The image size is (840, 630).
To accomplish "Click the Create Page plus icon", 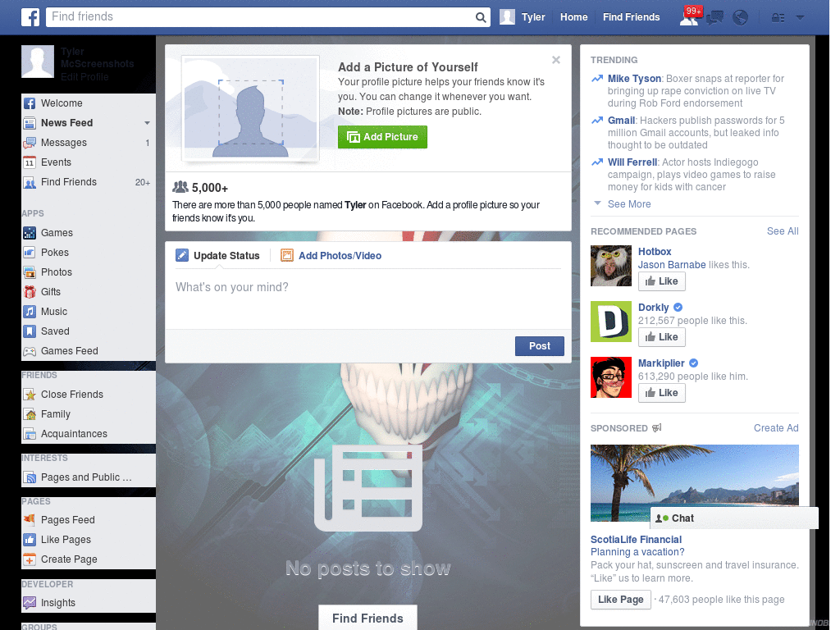I will point(30,559).
